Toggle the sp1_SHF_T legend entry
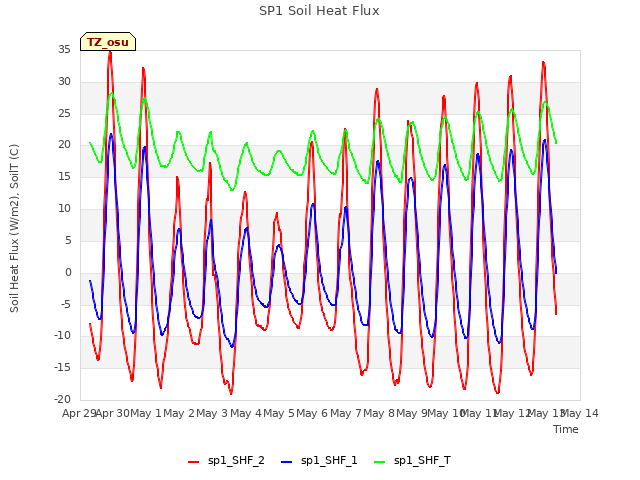 coord(412,461)
